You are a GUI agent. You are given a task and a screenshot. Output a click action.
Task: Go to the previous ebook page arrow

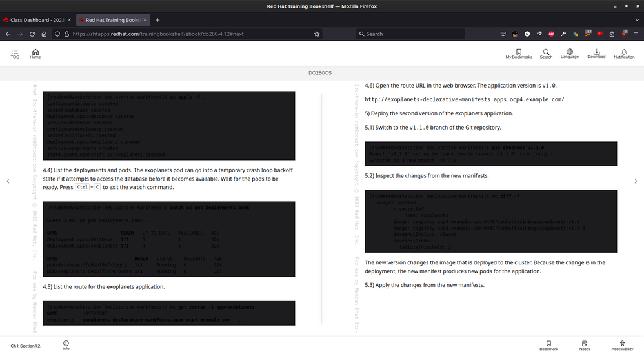pyautogui.click(x=8, y=181)
